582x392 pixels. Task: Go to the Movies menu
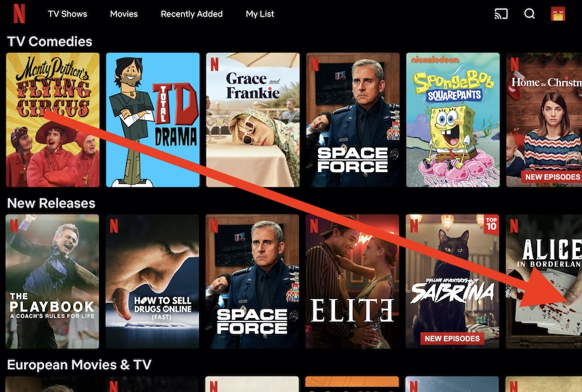click(123, 14)
